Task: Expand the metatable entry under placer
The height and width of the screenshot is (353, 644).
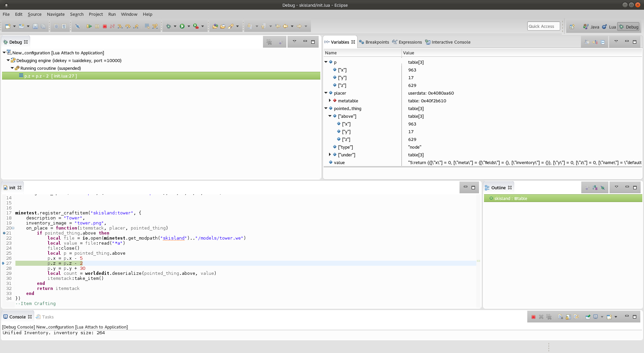Action: click(330, 101)
